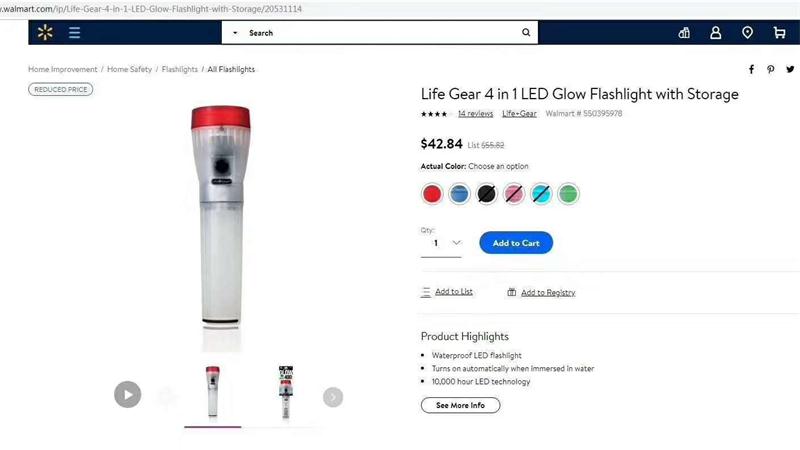The width and height of the screenshot is (800, 450).
Task: Open the hamburger menu in header
Action: point(74,33)
